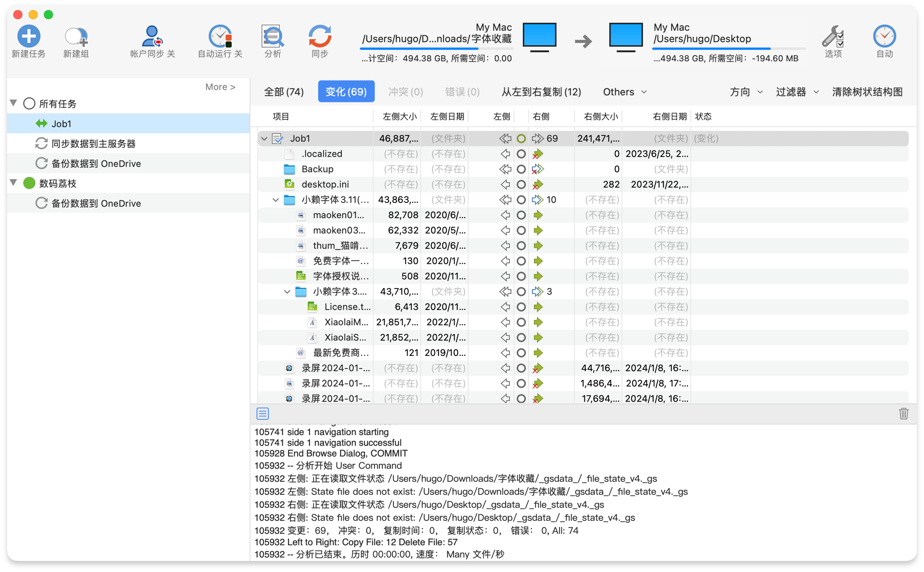The width and height of the screenshot is (924, 572).
Task: Collapse the Job1 tree row chevron
Action: pyautogui.click(x=264, y=139)
